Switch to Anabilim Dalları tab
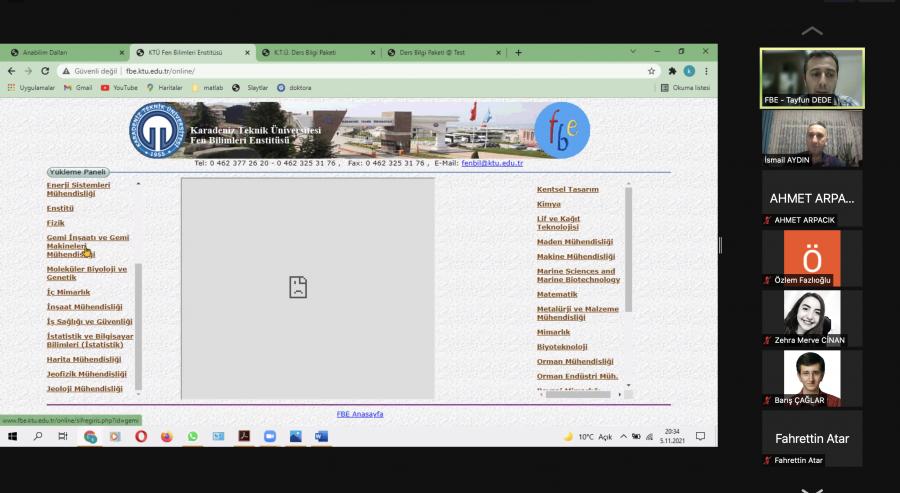The width and height of the screenshot is (900, 493). coord(67,52)
